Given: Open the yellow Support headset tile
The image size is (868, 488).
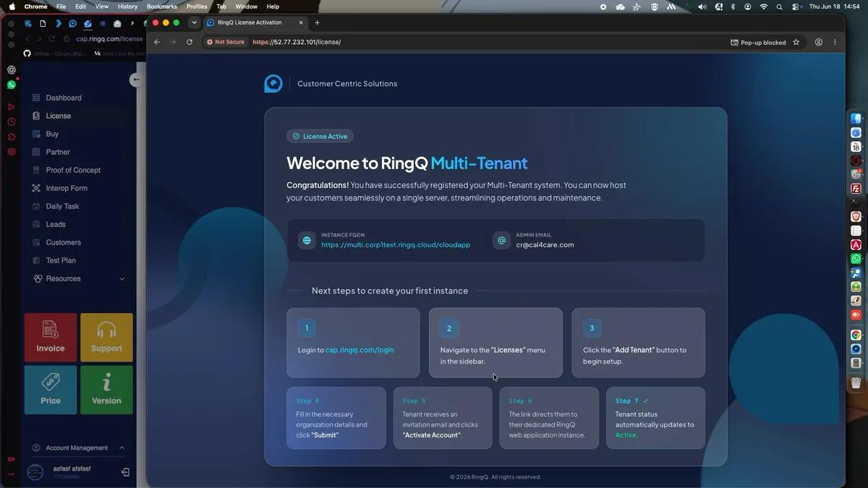Looking at the screenshot, I should [106, 338].
